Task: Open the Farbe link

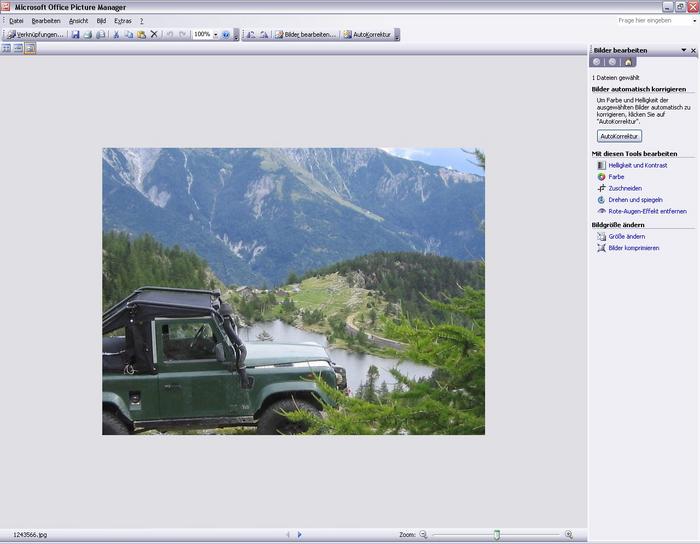Action: coord(616,177)
